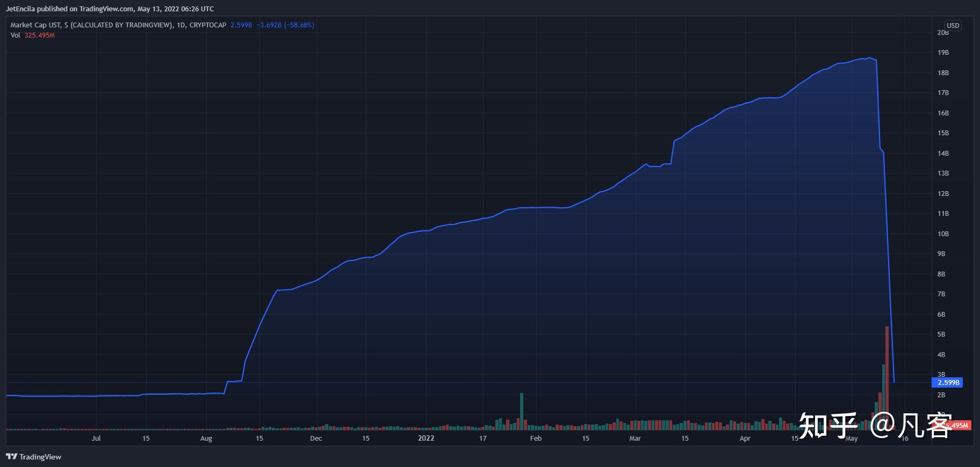Click the Apr date axis label
Screen dimensions: 980x467
coord(745,439)
